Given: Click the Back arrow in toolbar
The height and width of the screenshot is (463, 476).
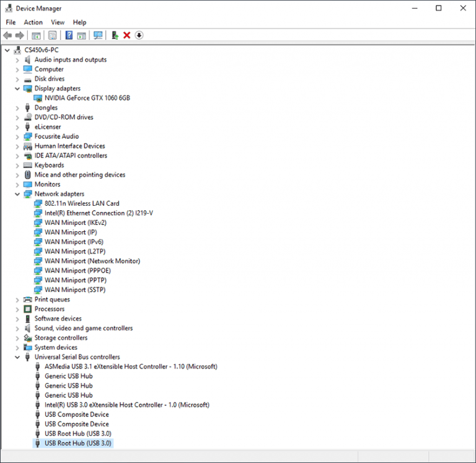Looking at the screenshot, I should pos(7,35).
